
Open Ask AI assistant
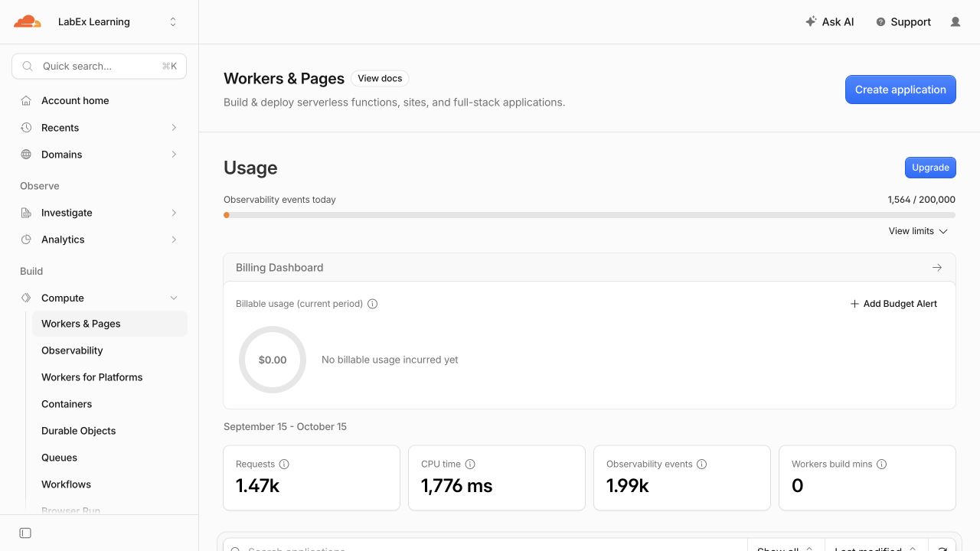[x=829, y=22]
